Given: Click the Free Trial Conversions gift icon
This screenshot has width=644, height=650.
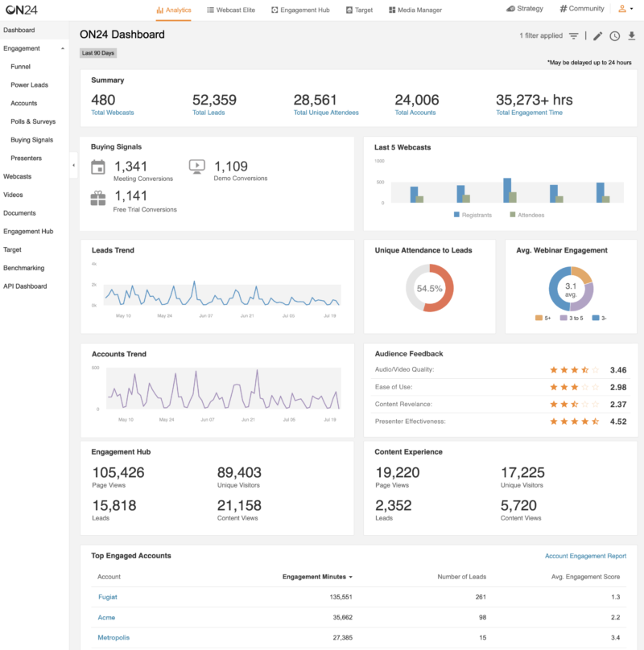Looking at the screenshot, I should coord(98,198).
